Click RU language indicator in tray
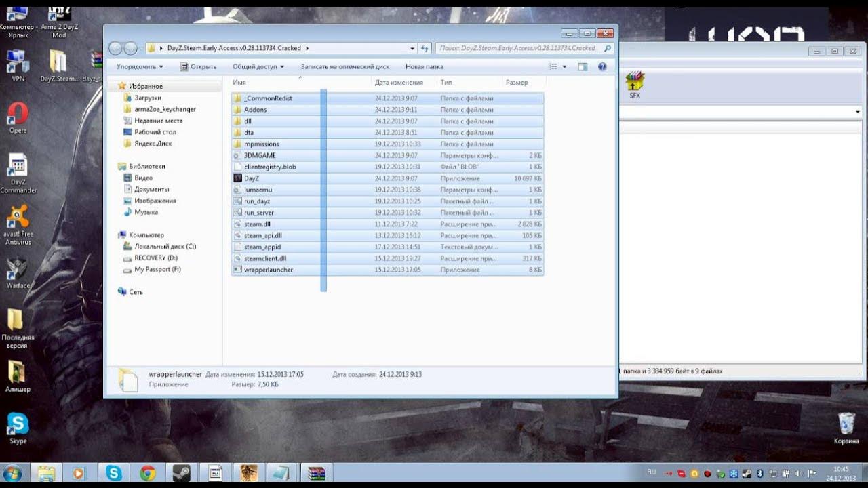This screenshot has width=868, height=488. click(651, 471)
